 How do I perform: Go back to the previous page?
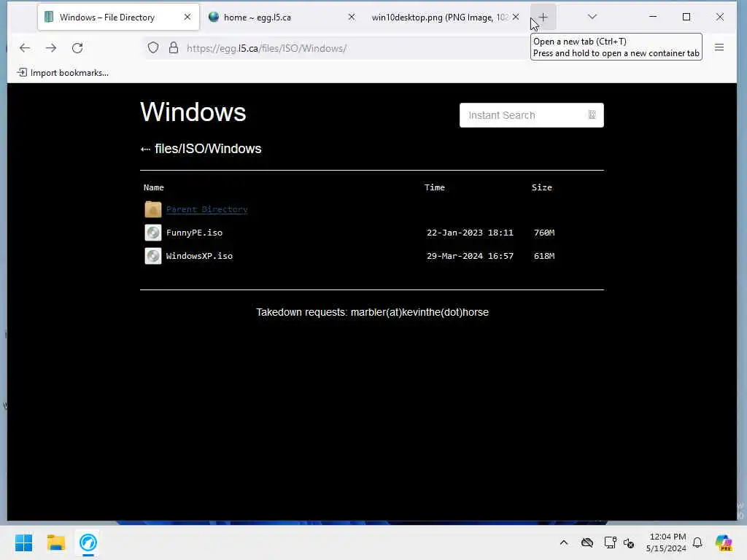(x=25, y=48)
